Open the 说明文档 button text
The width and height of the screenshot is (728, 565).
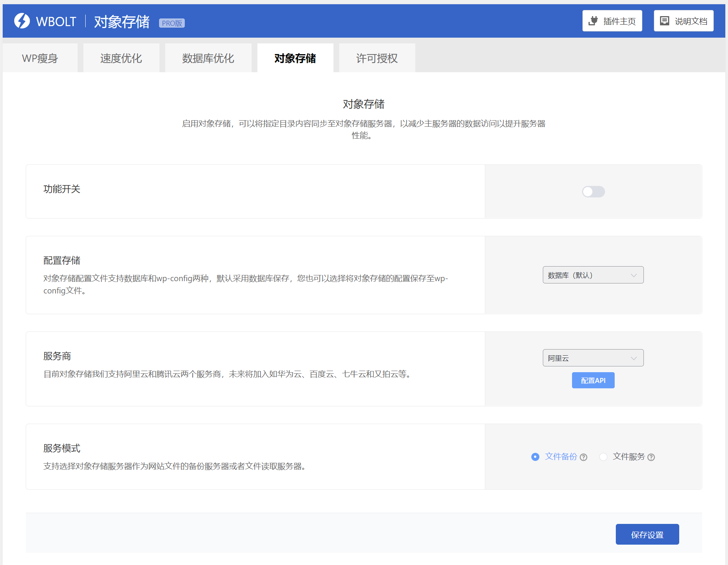[691, 21]
